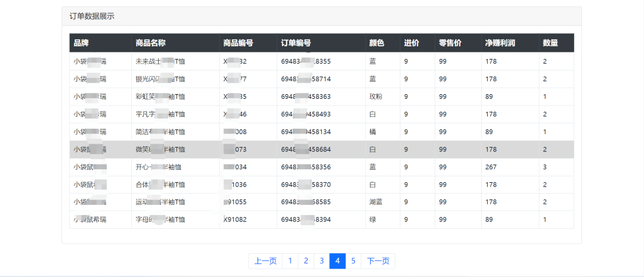Click the product name starting with 未来战士
644x277 pixels.
coord(160,61)
